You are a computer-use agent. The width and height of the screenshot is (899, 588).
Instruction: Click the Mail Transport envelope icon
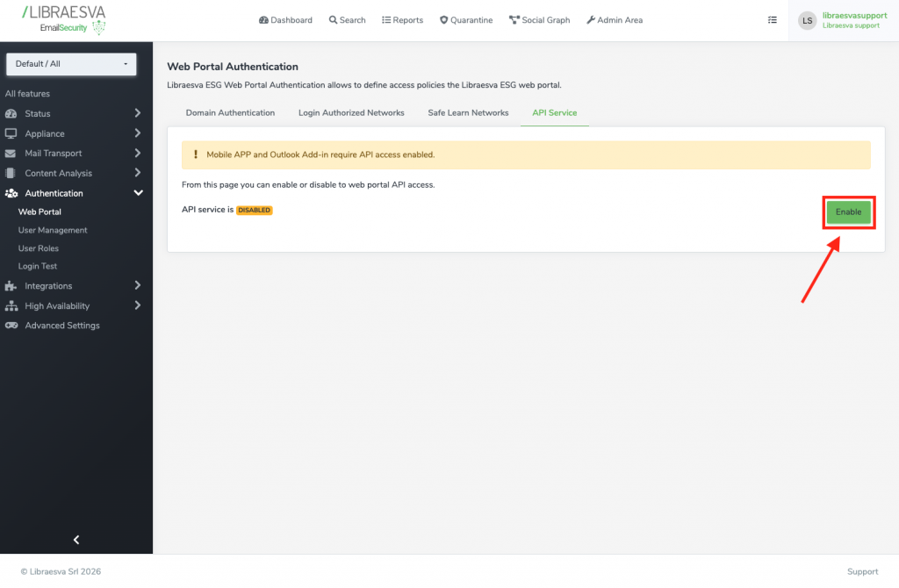pos(11,154)
